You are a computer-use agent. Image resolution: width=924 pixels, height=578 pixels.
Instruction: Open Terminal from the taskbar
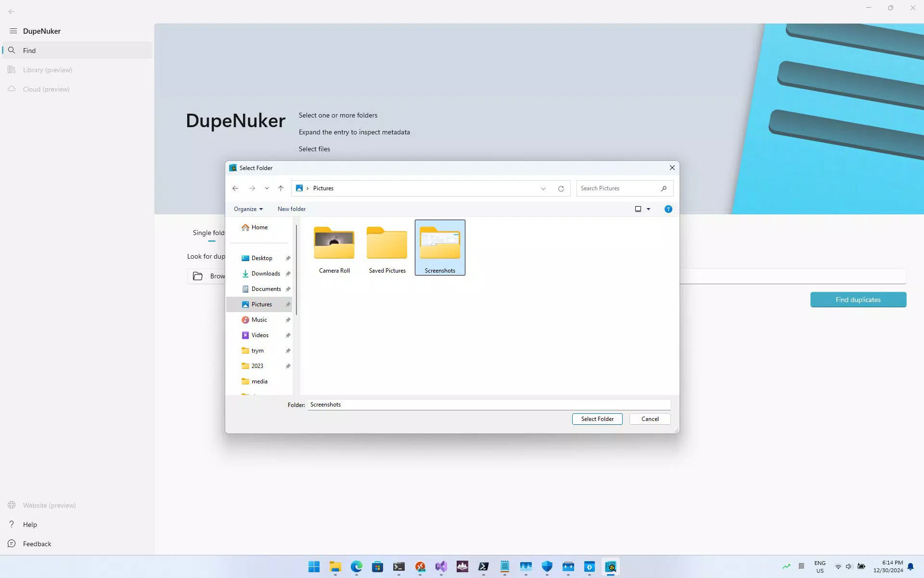click(399, 566)
